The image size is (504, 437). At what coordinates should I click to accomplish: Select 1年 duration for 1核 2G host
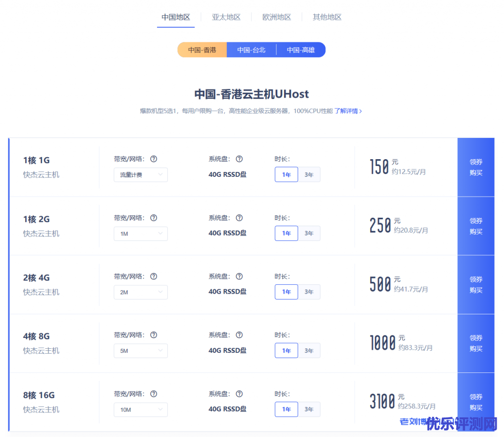(x=286, y=234)
